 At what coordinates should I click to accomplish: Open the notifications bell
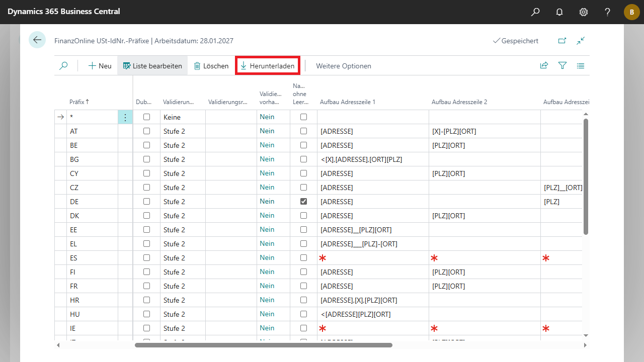tap(559, 12)
